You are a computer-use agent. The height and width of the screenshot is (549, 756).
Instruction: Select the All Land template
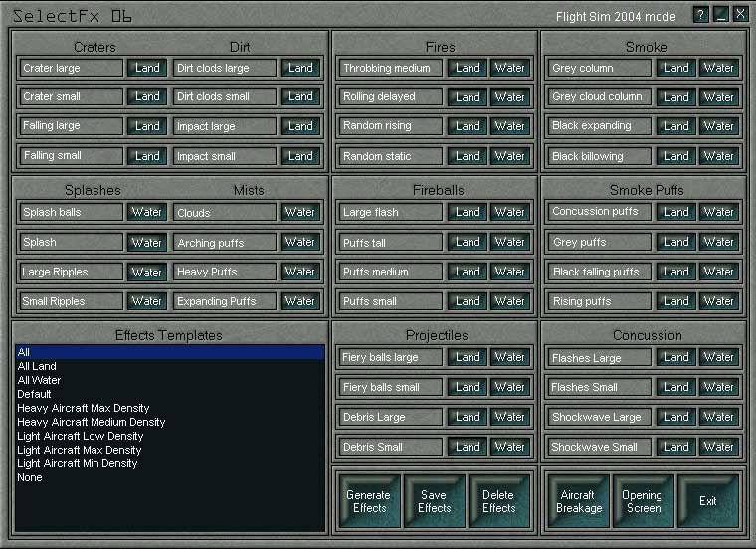tap(170, 366)
